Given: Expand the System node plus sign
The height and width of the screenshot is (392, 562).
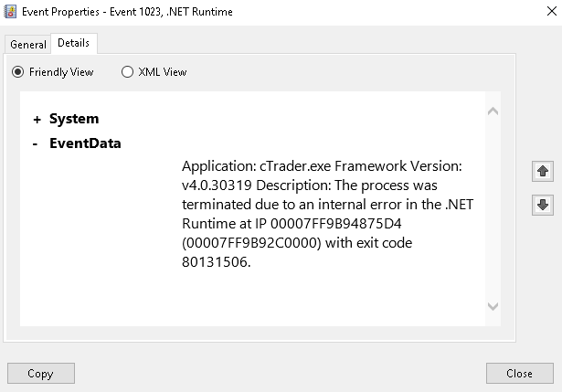Looking at the screenshot, I should point(37,120).
